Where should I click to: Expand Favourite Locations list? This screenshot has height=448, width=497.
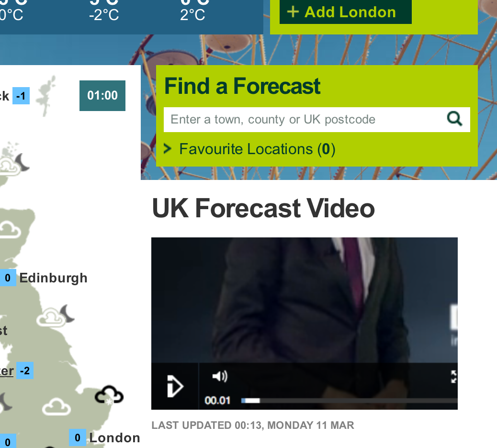click(x=249, y=149)
